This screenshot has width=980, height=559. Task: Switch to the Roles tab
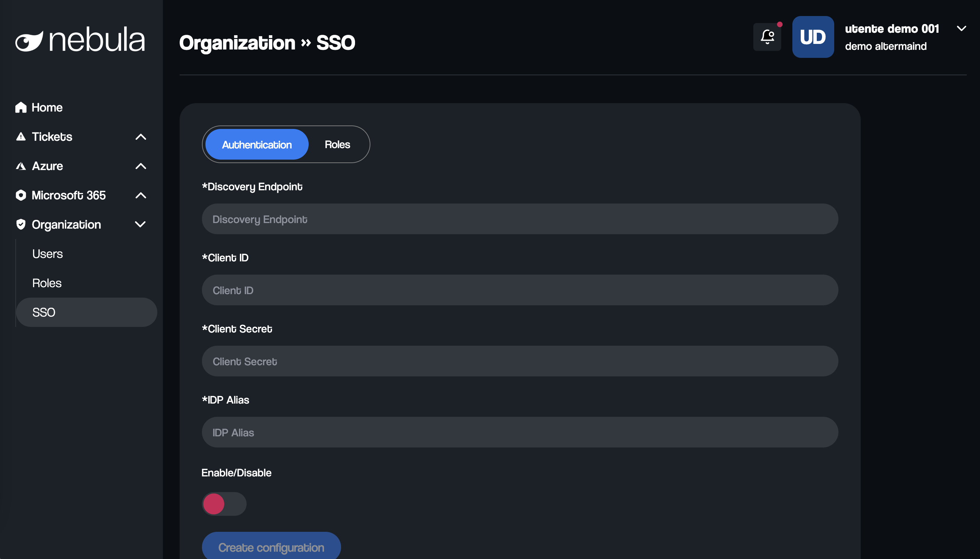pyautogui.click(x=337, y=144)
